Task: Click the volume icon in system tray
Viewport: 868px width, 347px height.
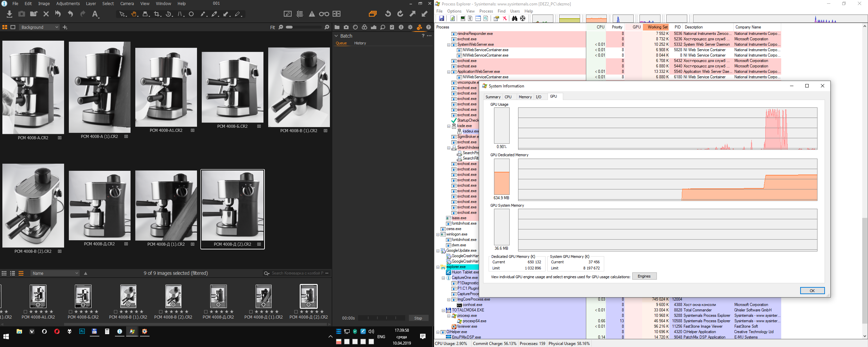Action: click(371, 331)
